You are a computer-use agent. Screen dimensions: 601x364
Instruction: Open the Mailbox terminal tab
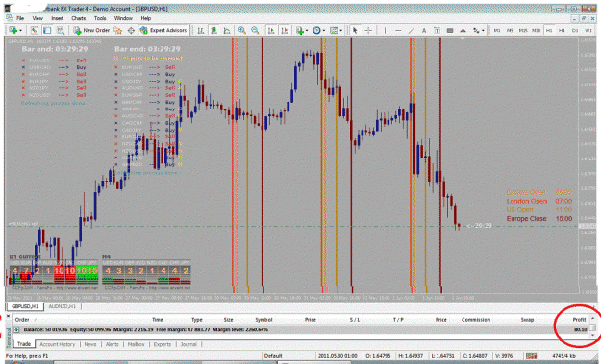point(137,344)
